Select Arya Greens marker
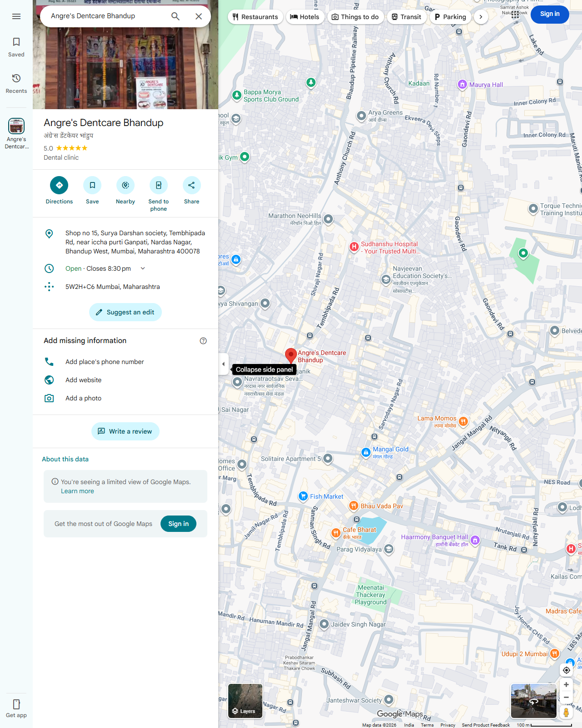This screenshot has height=728, width=582. (x=361, y=116)
